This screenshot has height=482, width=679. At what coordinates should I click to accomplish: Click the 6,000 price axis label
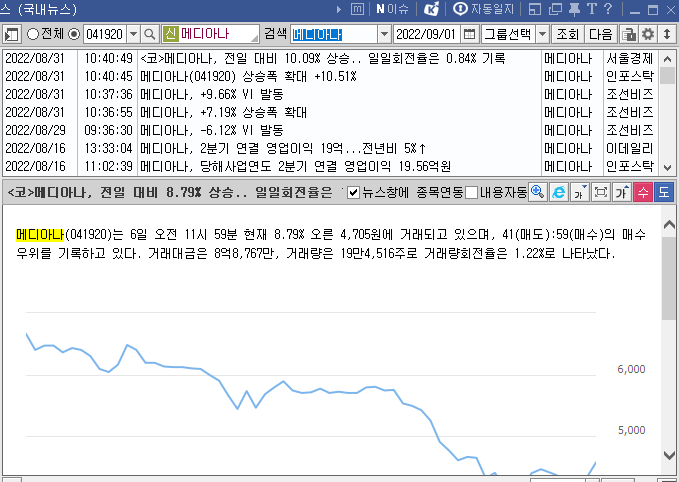tap(631, 369)
